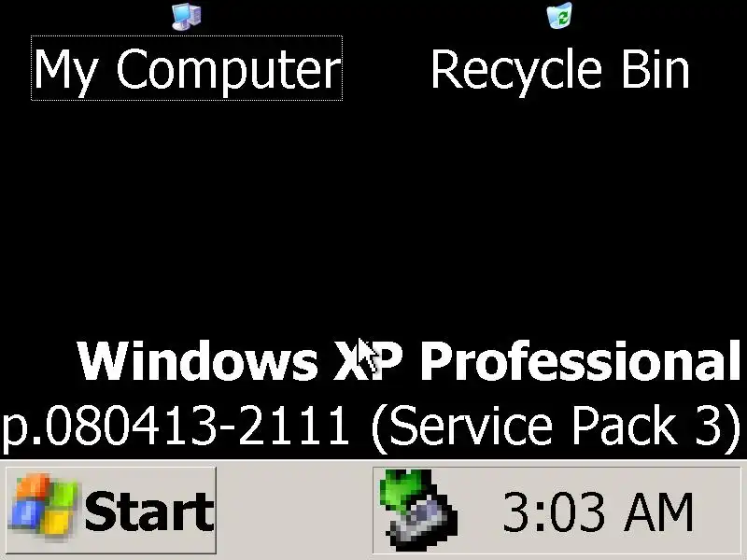This screenshot has width=747, height=560.
Task: Click empty taskbar space beside Start button
Action: coord(294,510)
